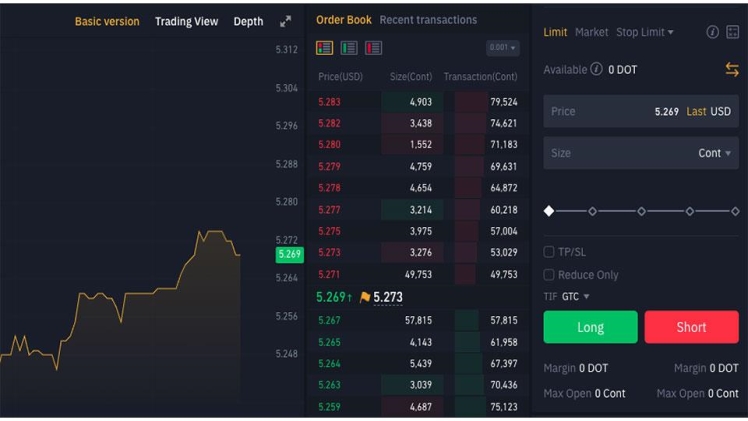Switch to the Trading View tab

(x=186, y=21)
